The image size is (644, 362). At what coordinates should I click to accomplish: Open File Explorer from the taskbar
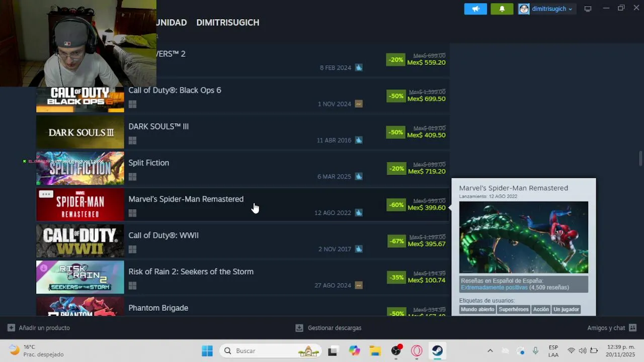click(x=375, y=351)
